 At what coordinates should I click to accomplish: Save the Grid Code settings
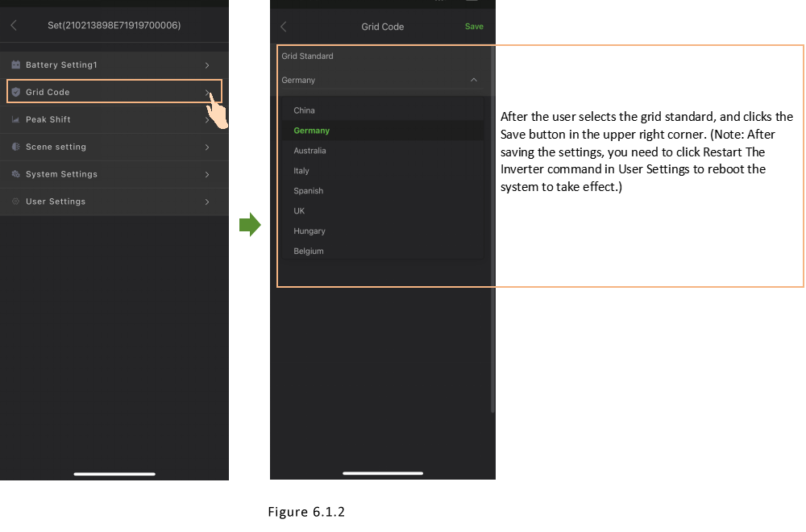click(474, 27)
